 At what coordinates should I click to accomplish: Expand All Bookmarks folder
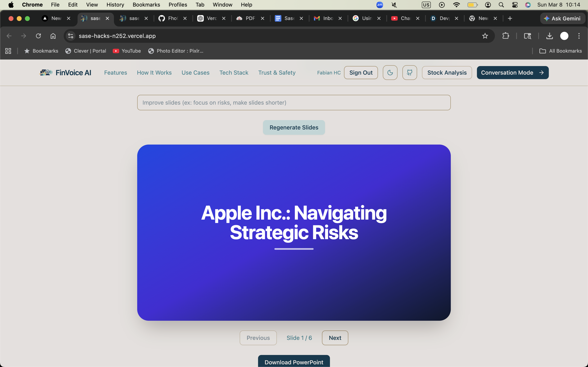[561, 51]
